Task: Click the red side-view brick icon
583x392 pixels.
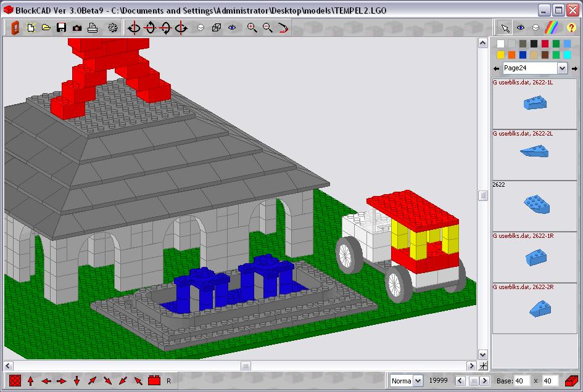Action: click(x=154, y=380)
